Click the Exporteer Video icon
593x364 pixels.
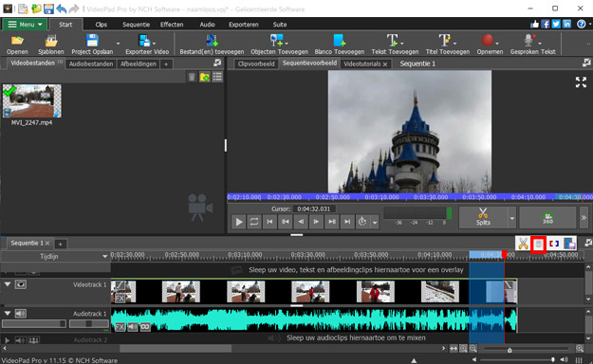[144, 40]
